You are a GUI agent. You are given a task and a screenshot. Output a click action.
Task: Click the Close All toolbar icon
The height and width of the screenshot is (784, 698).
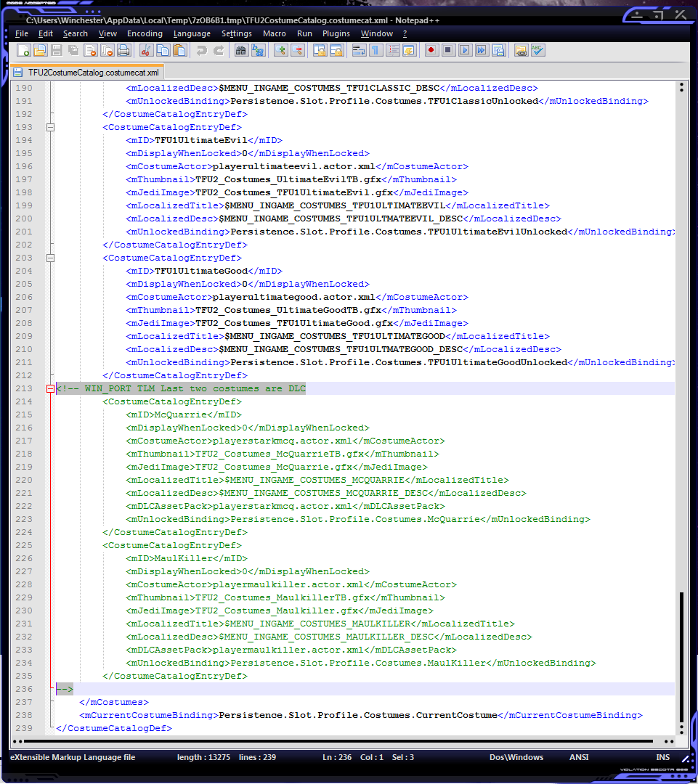coord(107,50)
